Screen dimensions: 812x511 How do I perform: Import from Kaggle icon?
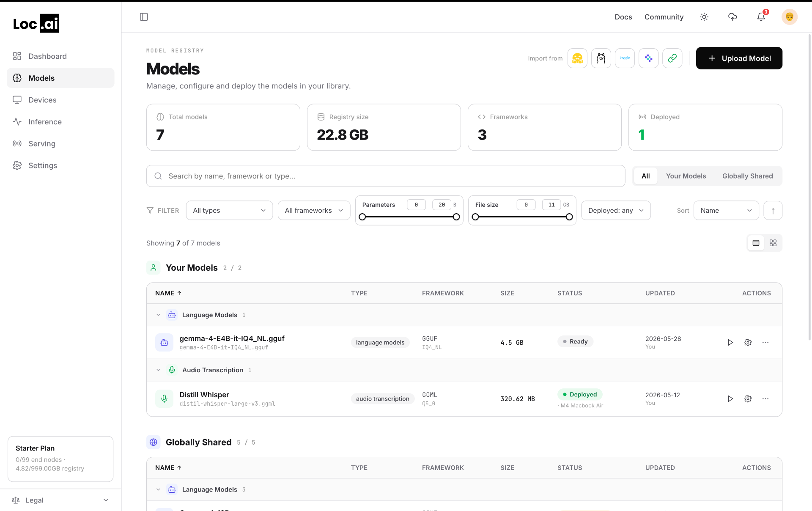(x=625, y=58)
